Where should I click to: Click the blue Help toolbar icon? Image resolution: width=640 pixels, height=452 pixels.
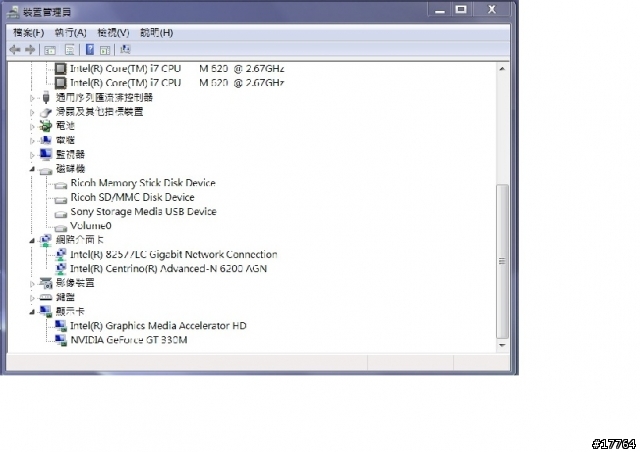pyautogui.click(x=90, y=50)
